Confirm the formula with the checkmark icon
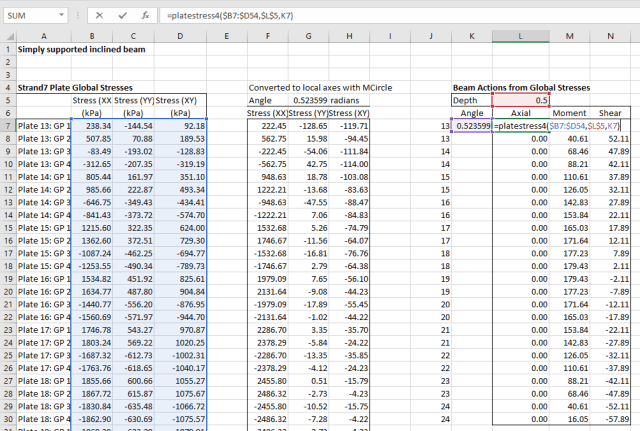 point(123,16)
